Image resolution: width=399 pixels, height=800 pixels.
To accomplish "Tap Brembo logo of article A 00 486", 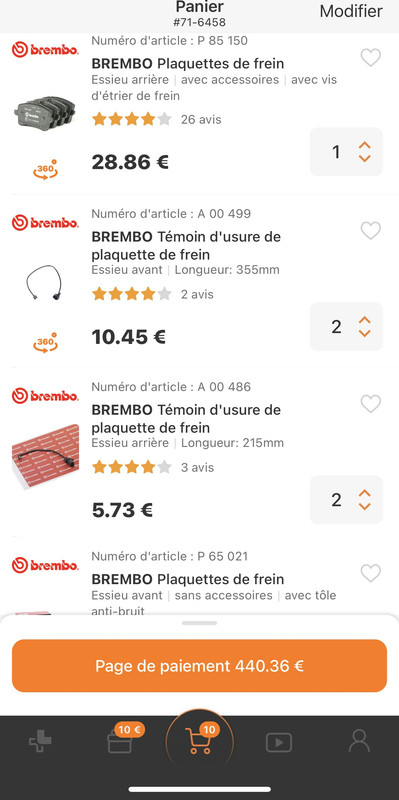I will 45,396.
